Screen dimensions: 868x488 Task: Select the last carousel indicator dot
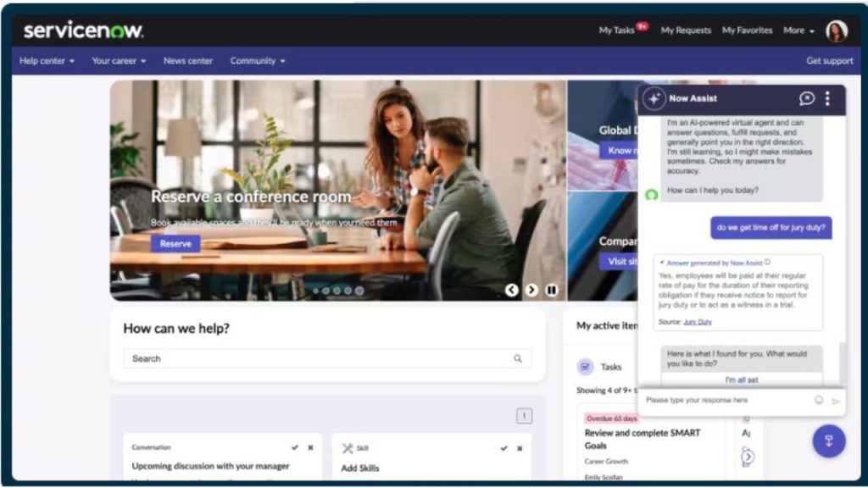359,291
